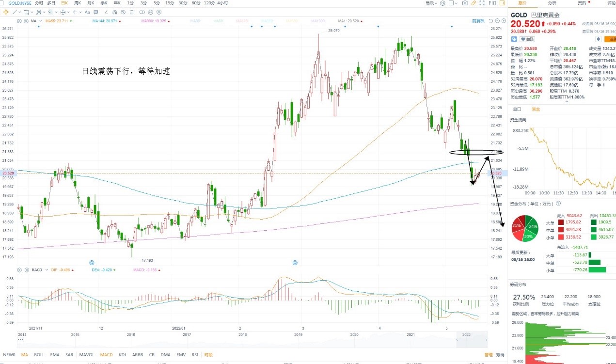This screenshot has width=616, height=364.
Task: Open MA indicator settings gear
Action: [x=19, y=21]
